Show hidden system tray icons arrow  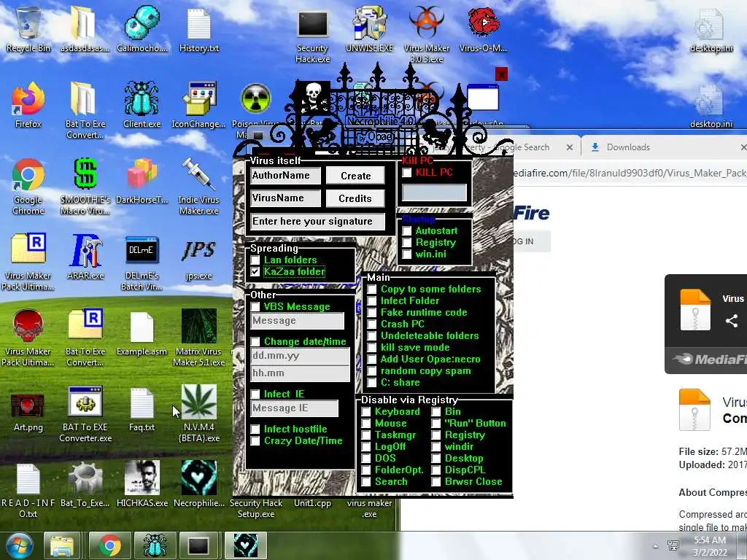pyautogui.click(x=656, y=545)
